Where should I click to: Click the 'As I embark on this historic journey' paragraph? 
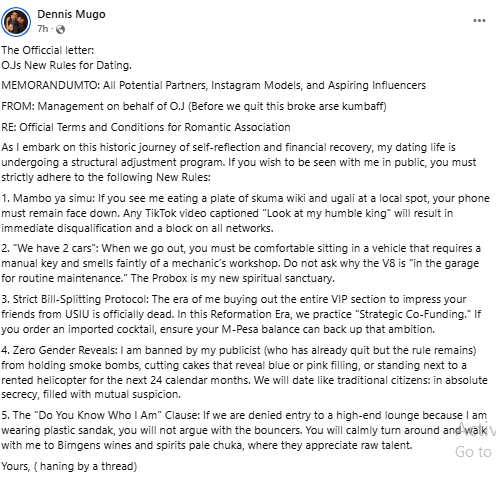[239, 162]
